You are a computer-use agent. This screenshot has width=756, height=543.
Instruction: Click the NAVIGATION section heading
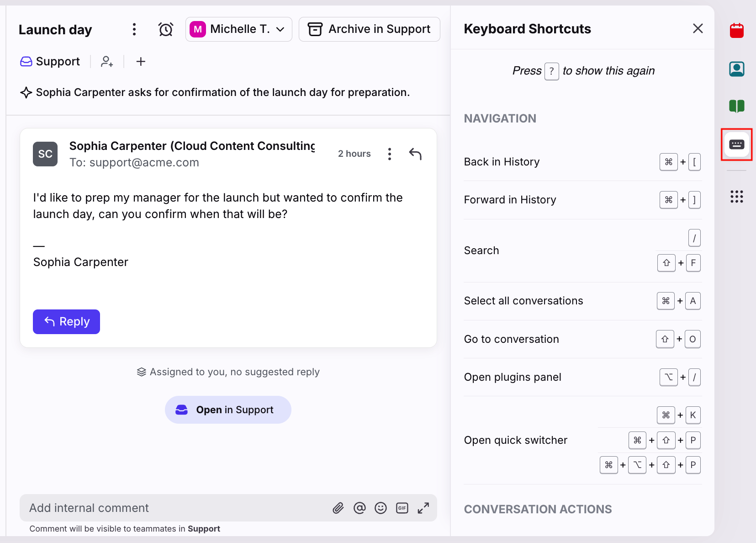(x=500, y=118)
